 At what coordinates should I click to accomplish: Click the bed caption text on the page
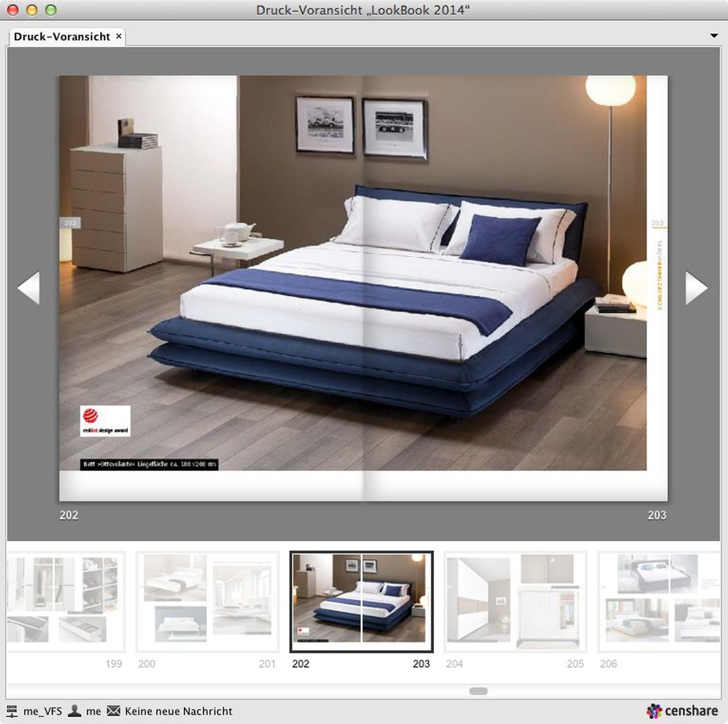click(149, 464)
